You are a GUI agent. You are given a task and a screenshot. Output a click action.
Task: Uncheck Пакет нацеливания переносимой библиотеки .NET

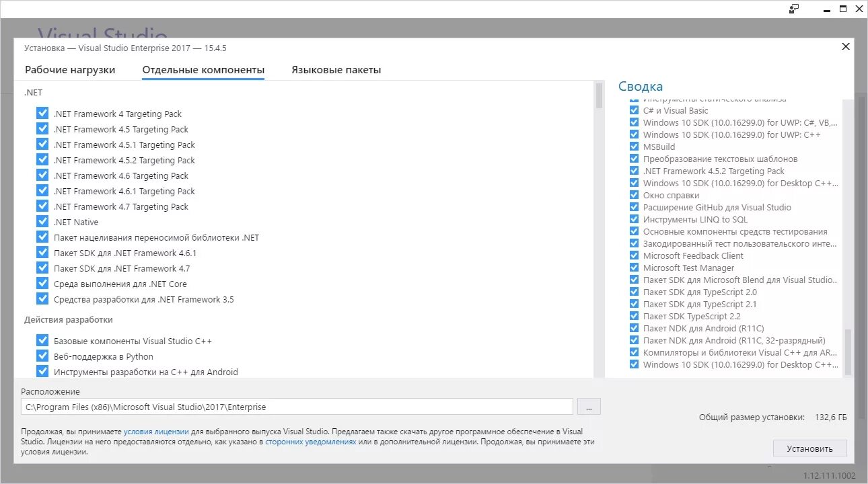[x=43, y=237]
